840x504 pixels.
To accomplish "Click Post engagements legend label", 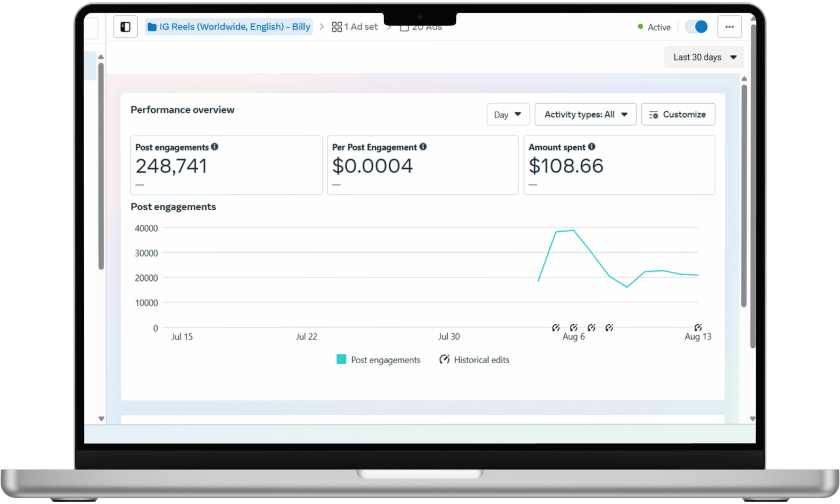I will [x=386, y=360].
